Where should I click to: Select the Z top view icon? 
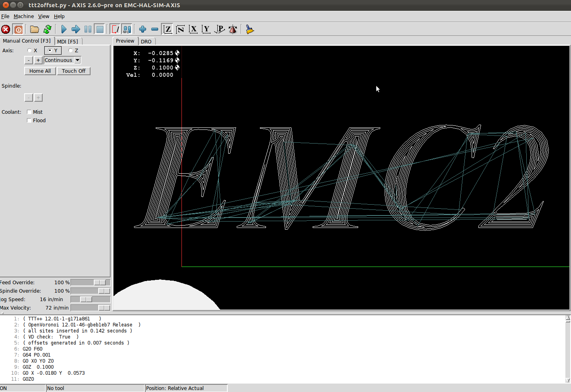(x=168, y=29)
